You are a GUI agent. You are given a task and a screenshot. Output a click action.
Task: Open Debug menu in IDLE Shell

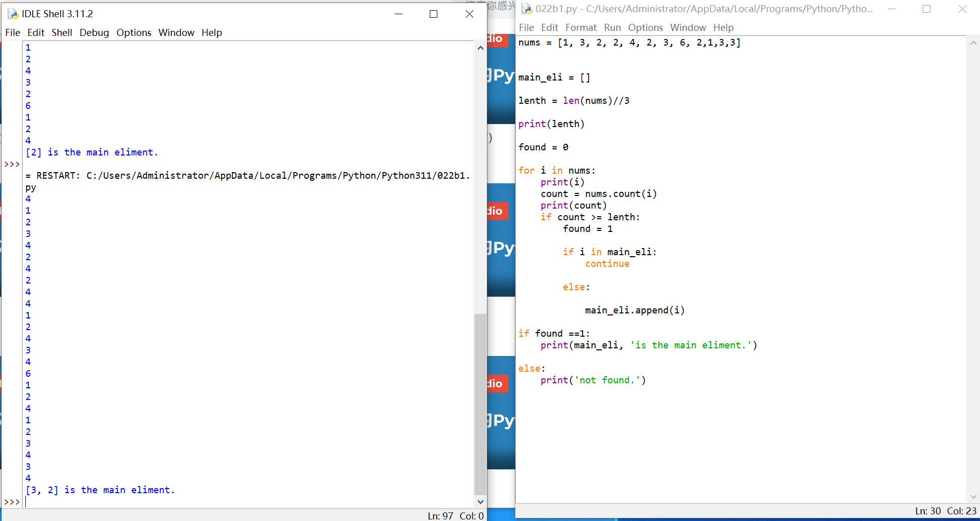[94, 32]
